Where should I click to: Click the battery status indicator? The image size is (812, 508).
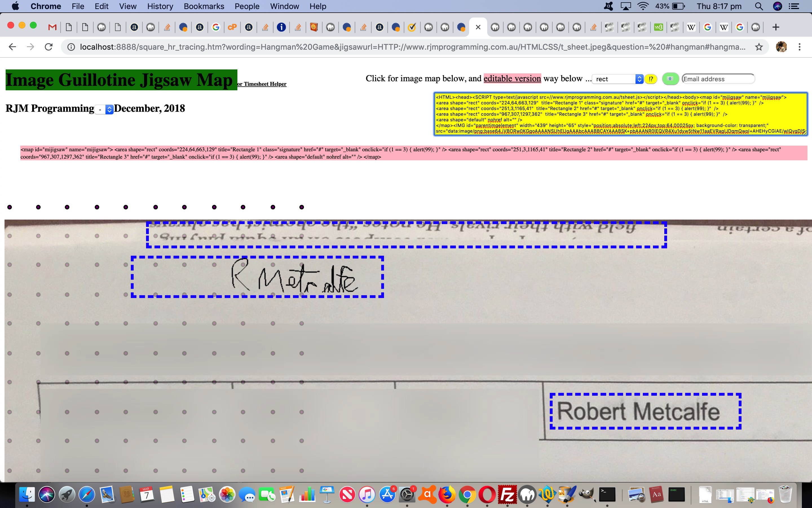point(670,6)
